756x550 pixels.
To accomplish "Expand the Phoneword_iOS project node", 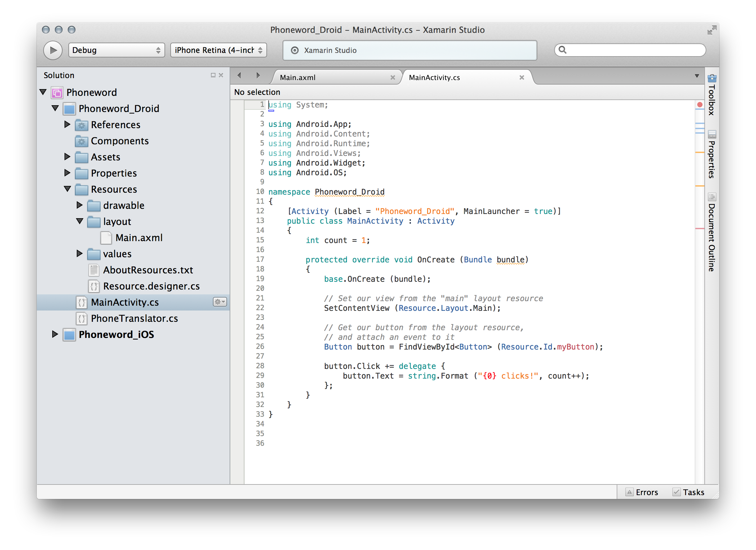I will point(55,334).
